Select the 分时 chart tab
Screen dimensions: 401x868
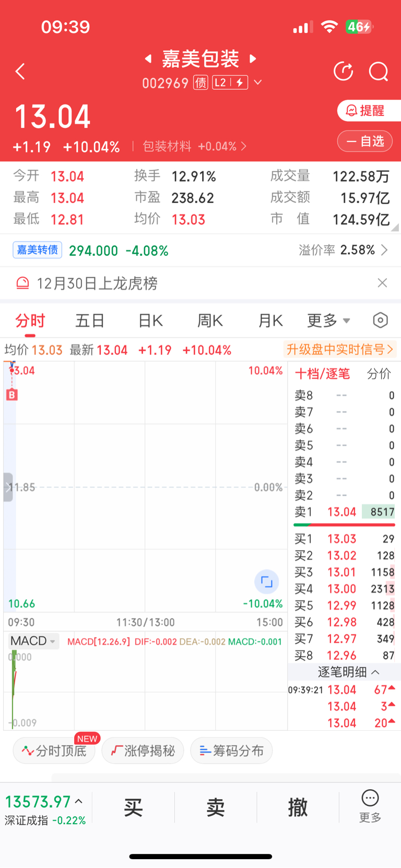pyautogui.click(x=30, y=320)
